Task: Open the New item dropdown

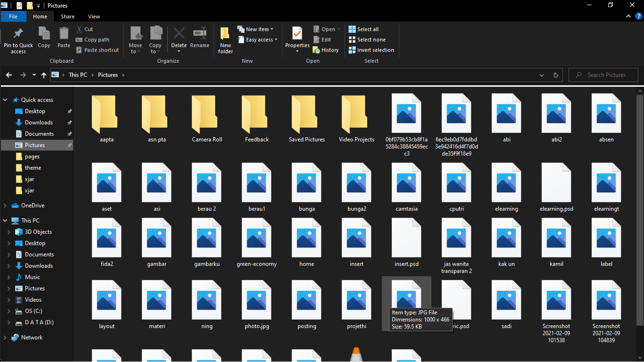Action: point(255,29)
